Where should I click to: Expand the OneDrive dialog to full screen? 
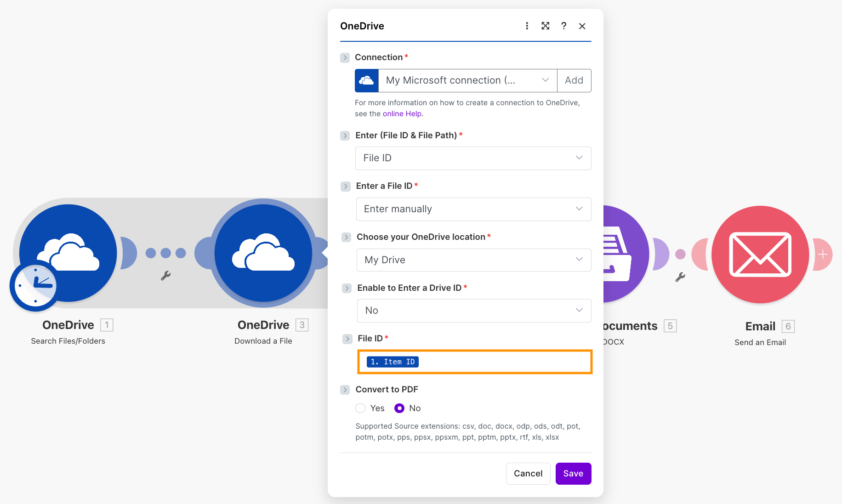[546, 26]
